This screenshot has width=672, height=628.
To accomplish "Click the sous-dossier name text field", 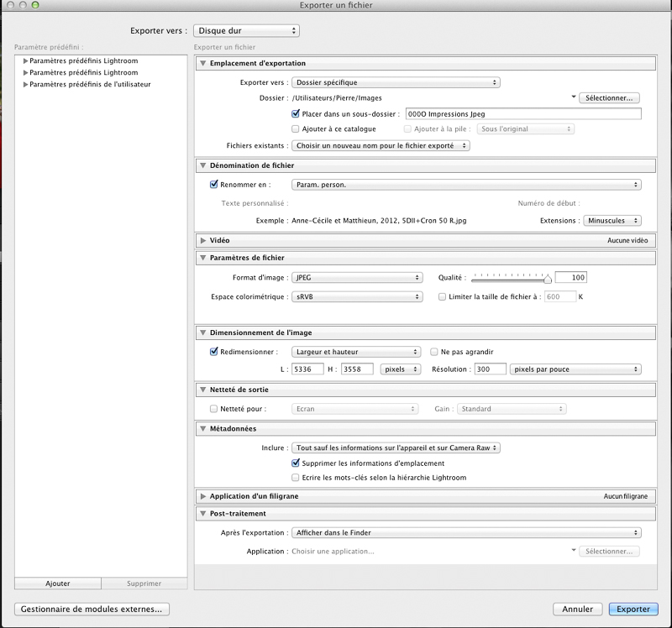I will [522, 114].
